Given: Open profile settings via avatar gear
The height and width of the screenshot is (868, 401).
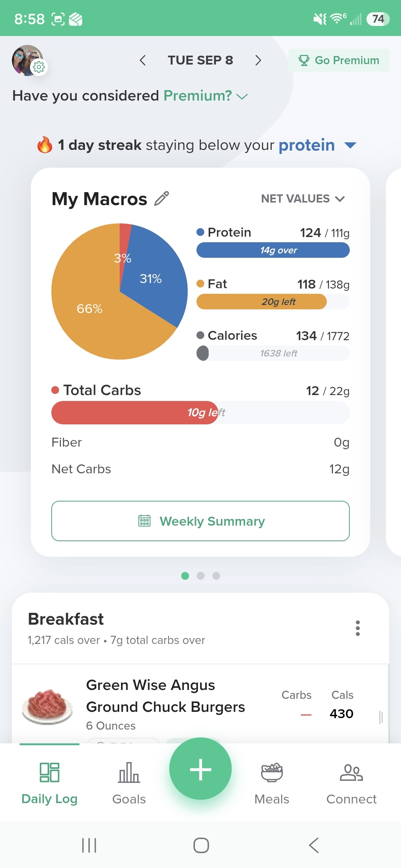Looking at the screenshot, I should (x=39, y=67).
